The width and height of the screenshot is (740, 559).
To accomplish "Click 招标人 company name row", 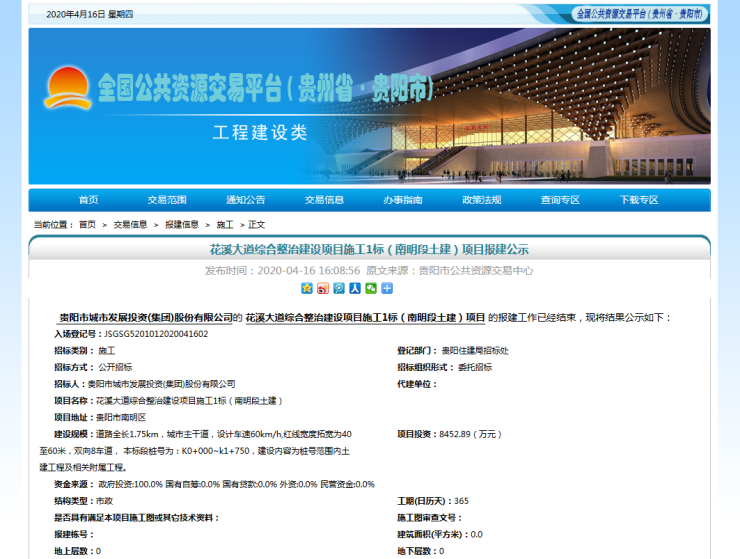I will [144, 384].
